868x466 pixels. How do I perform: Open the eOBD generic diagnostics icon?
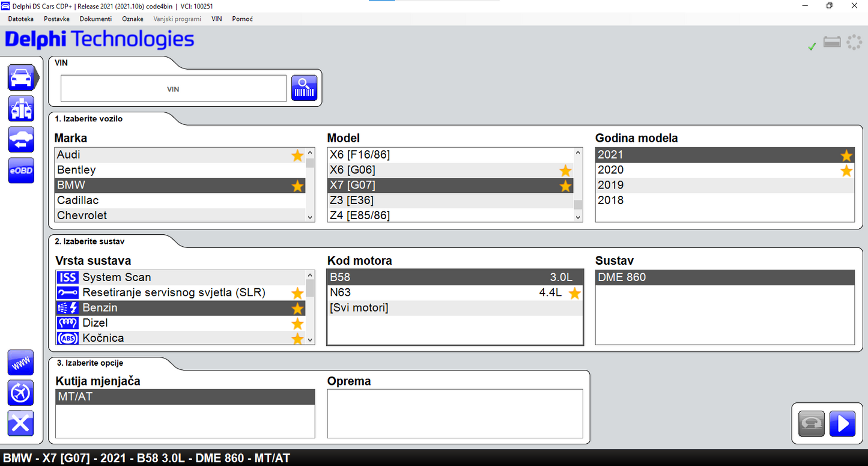pyautogui.click(x=21, y=171)
